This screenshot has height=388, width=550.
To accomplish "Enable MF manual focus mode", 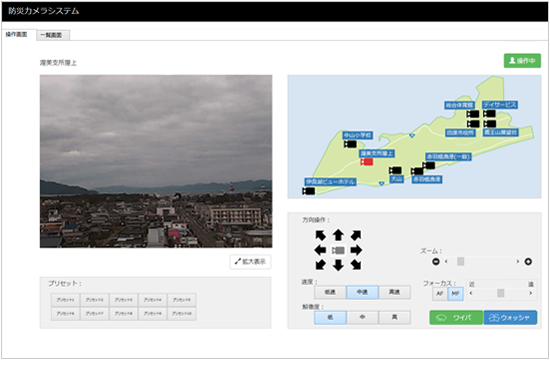I will coord(455,294).
